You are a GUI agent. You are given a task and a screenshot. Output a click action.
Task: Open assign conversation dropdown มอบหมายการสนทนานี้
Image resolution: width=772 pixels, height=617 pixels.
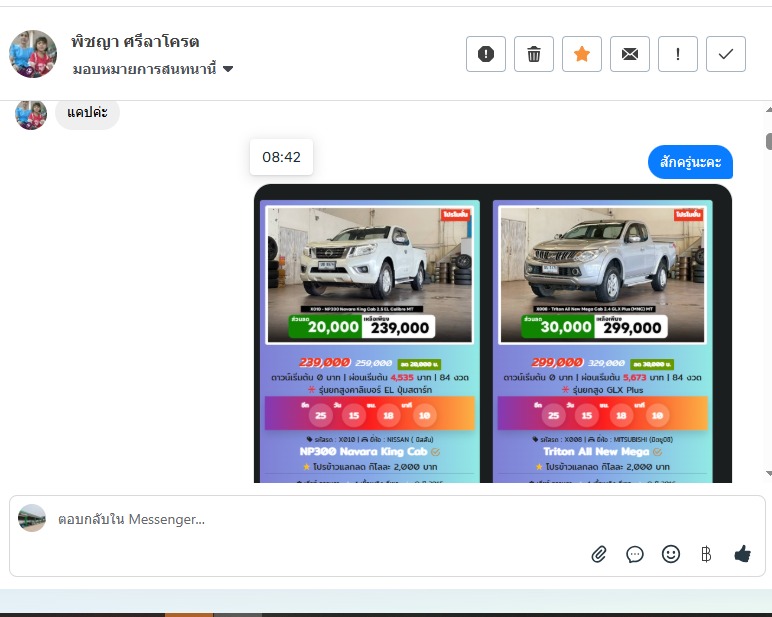click(153, 69)
